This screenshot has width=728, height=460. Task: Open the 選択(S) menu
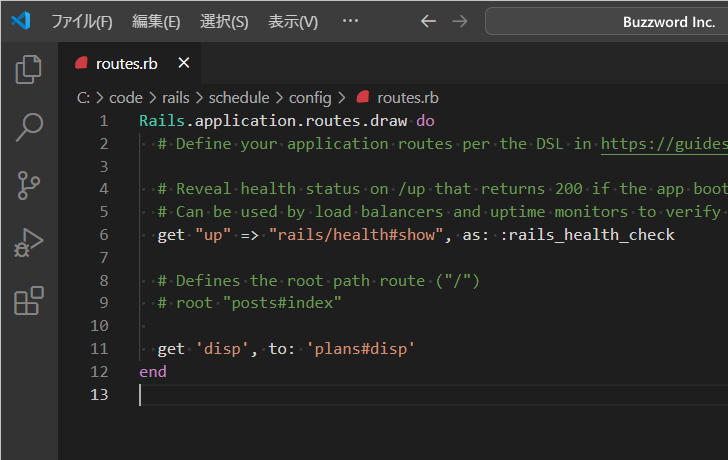coord(224,21)
